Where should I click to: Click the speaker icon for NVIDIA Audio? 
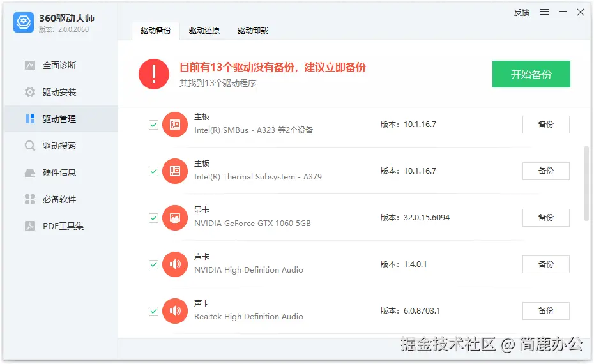click(x=175, y=264)
